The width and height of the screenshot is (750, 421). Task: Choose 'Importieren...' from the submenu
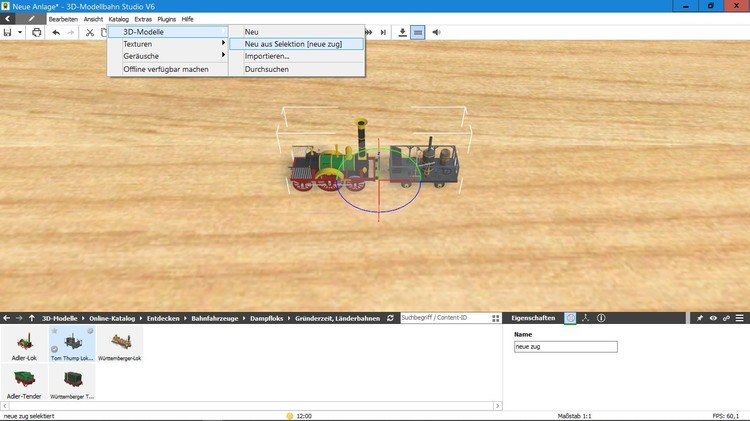[x=267, y=56]
